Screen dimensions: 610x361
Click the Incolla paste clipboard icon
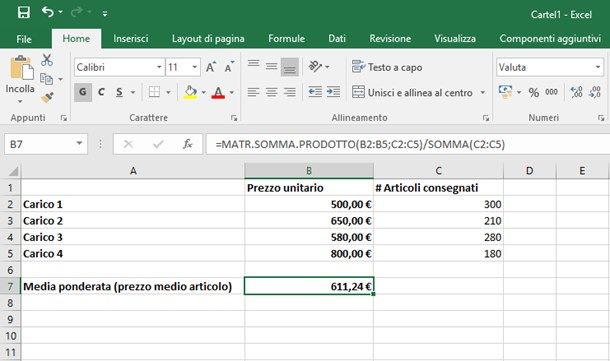(x=21, y=68)
